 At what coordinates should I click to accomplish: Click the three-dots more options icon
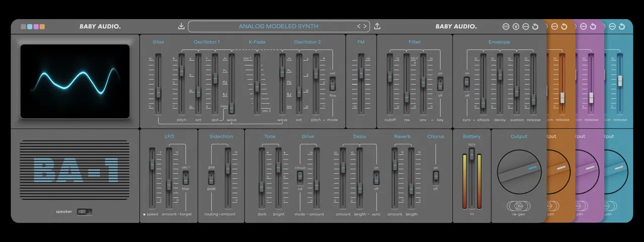tap(526, 27)
